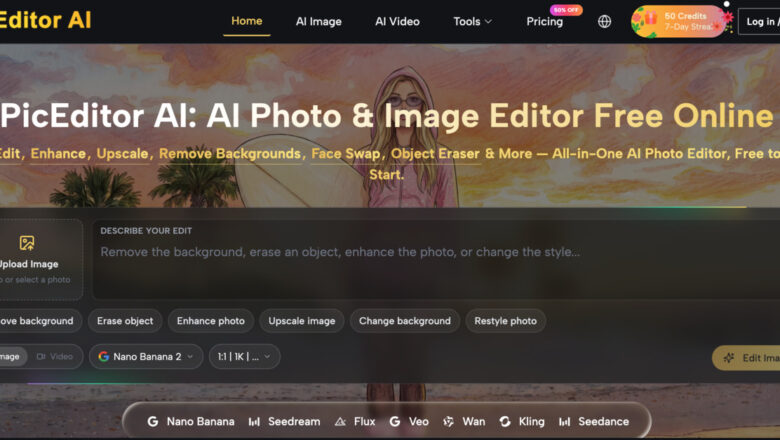Open the Pricing page
The height and width of the screenshot is (440, 780).
[x=545, y=21]
